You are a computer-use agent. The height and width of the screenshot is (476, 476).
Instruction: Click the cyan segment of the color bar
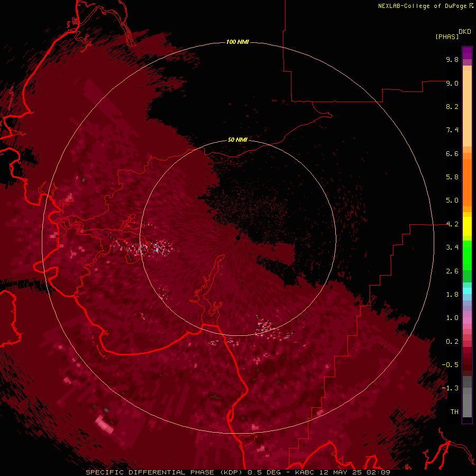point(467,290)
